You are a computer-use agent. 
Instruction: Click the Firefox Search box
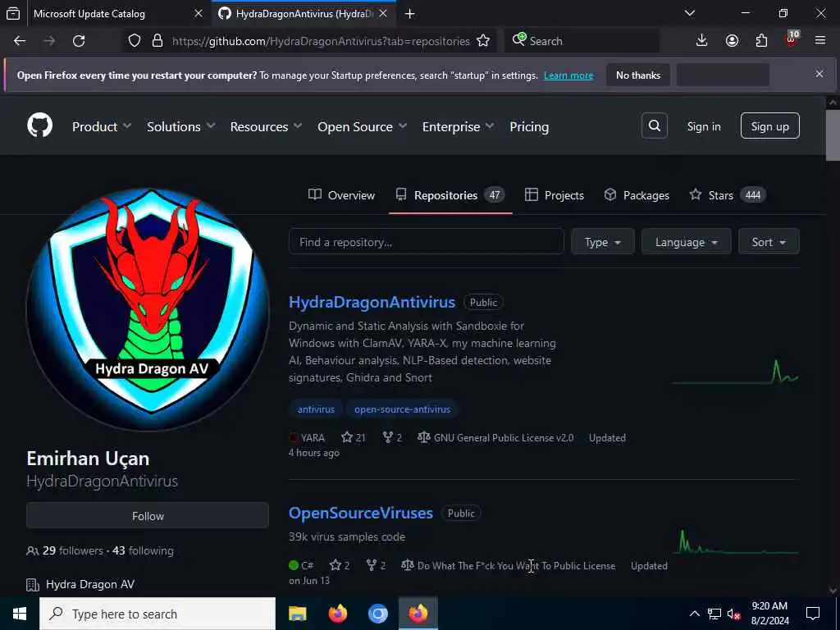pos(582,41)
